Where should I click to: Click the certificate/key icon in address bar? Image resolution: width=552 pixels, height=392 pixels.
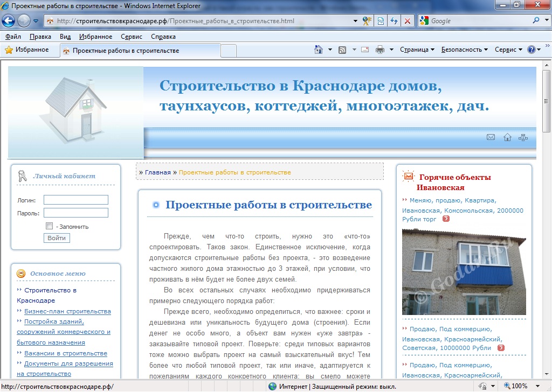tap(367, 21)
